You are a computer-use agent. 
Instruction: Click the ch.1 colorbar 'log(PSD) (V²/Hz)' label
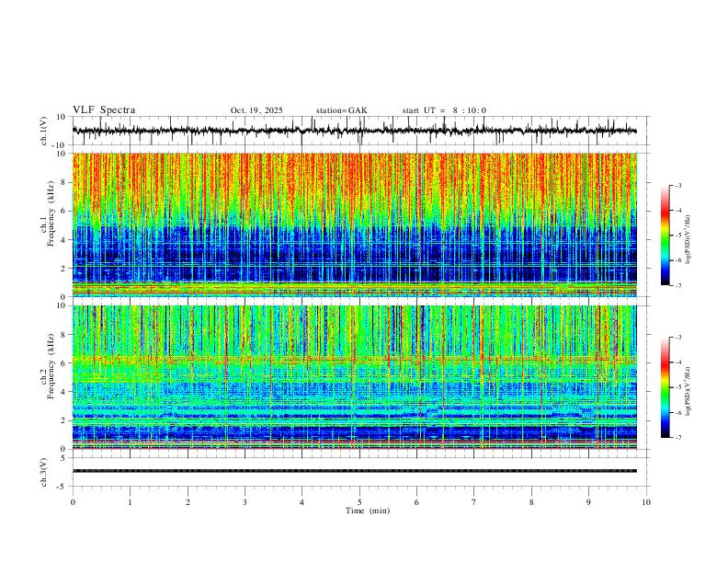coord(688,240)
